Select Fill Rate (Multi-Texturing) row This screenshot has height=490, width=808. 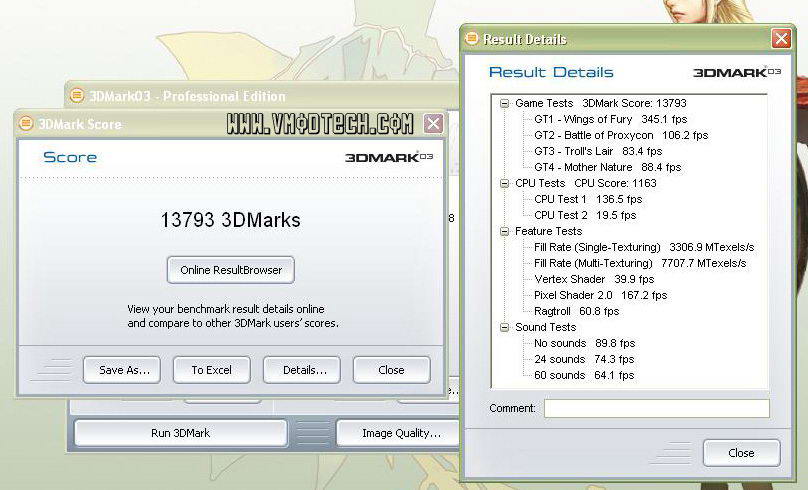pos(640,263)
